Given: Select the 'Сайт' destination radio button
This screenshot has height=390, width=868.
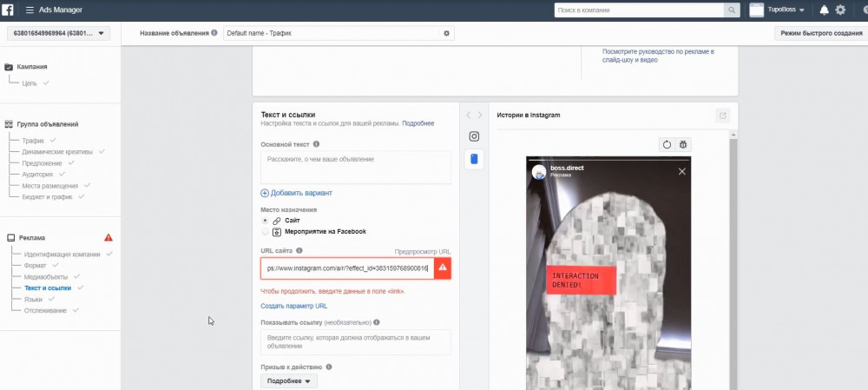Looking at the screenshot, I should click(x=266, y=221).
